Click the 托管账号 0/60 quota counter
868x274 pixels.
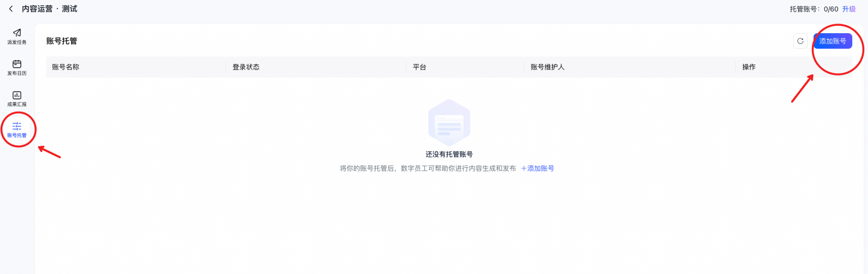(x=814, y=9)
